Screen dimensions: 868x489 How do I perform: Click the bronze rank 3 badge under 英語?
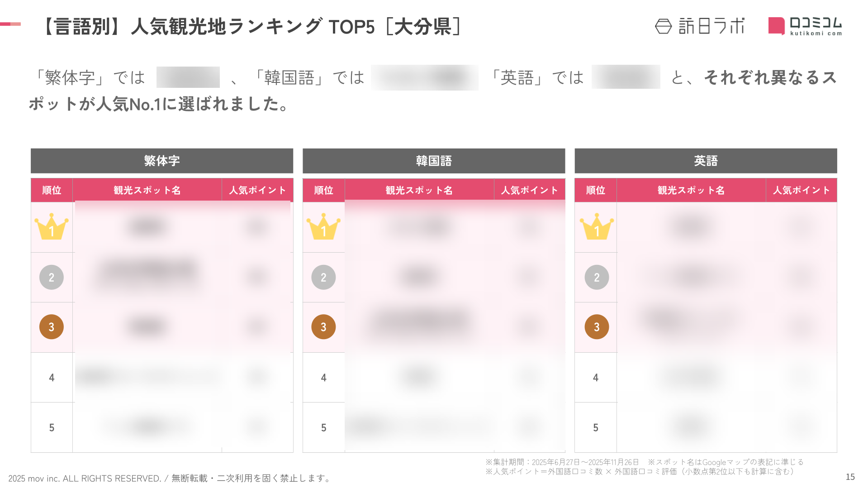pos(597,327)
